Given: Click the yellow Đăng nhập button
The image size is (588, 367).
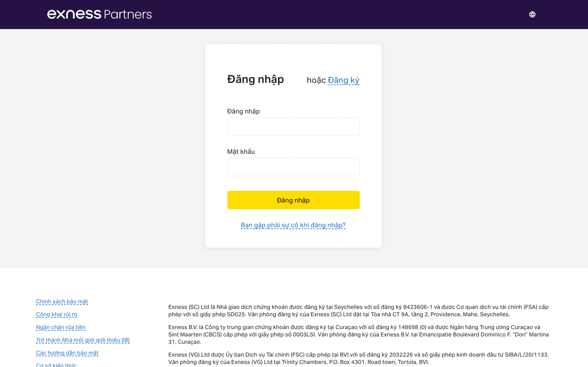Looking at the screenshot, I should tap(293, 200).
